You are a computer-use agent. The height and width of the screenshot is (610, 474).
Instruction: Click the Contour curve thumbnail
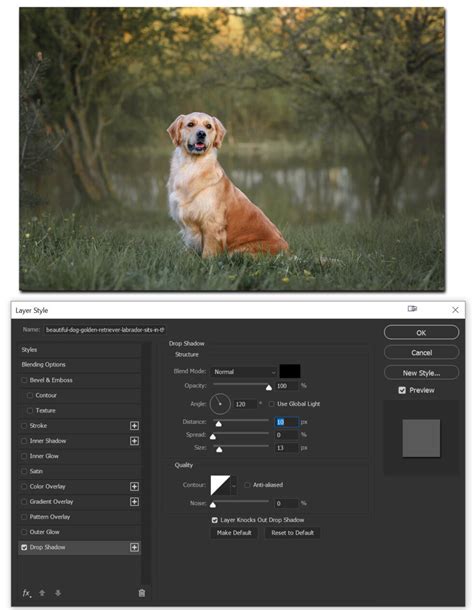point(220,485)
